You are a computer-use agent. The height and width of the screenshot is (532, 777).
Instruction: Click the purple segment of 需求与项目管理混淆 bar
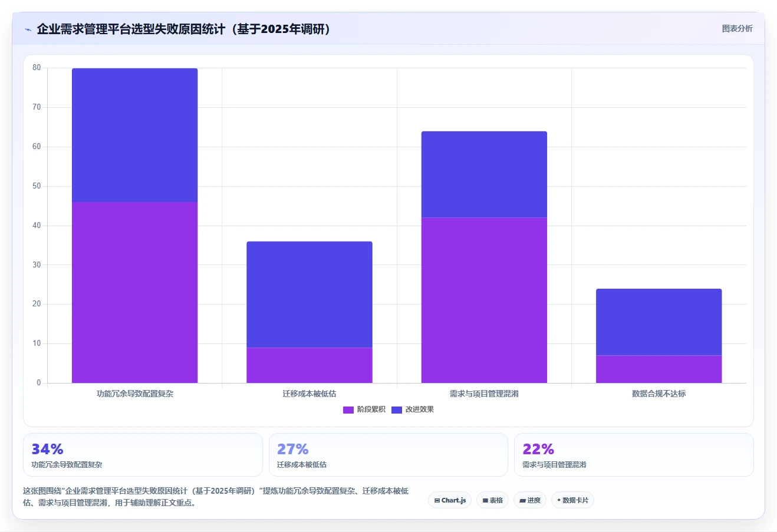pyautogui.click(x=484, y=300)
